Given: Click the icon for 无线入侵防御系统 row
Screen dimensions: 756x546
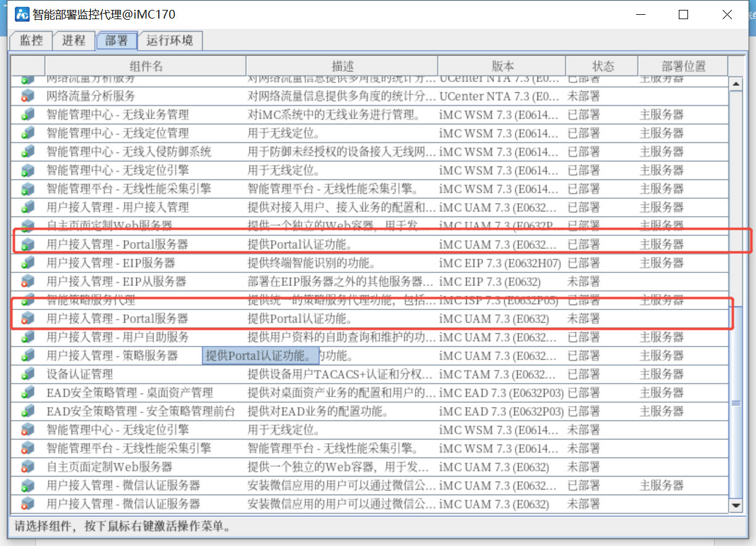Looking at the screenshot, I should pos(28,152).
